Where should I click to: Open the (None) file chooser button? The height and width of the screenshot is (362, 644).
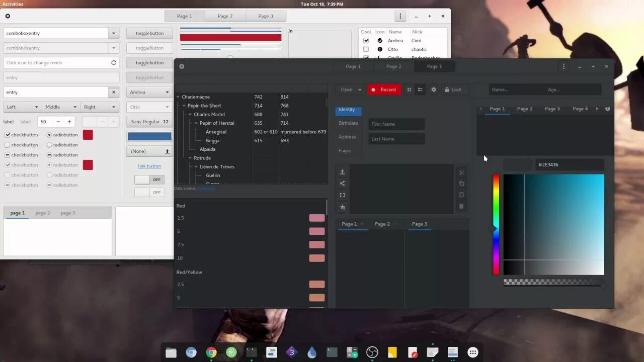click(x=149, y=151)
